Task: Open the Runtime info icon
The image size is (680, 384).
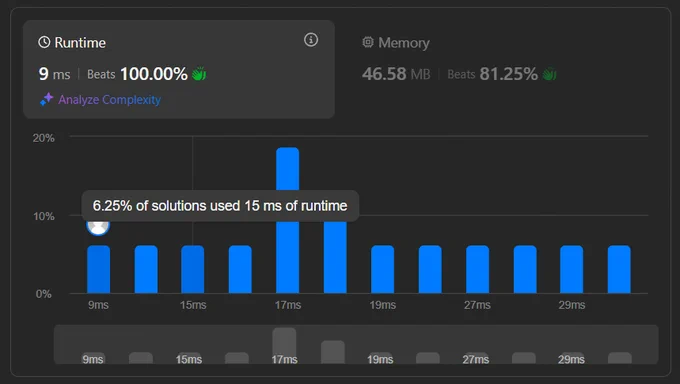Action: point(311,40)
